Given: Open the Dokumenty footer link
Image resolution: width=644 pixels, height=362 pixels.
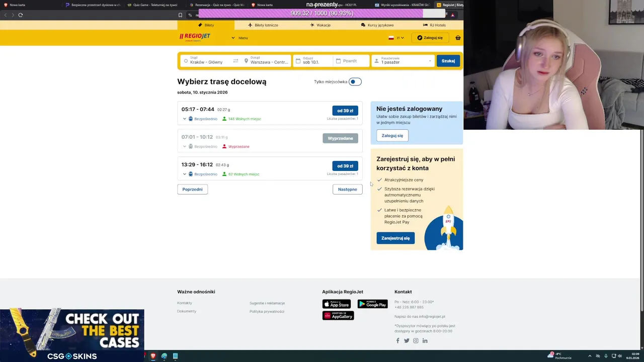Looking at the screenshot, I should pos(187,311).
